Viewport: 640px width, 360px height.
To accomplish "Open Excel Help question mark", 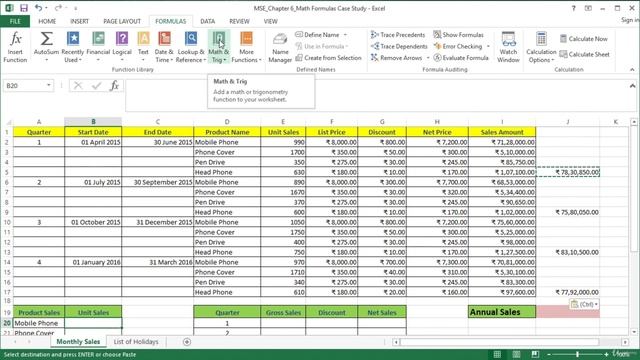I will click(573, 8).
